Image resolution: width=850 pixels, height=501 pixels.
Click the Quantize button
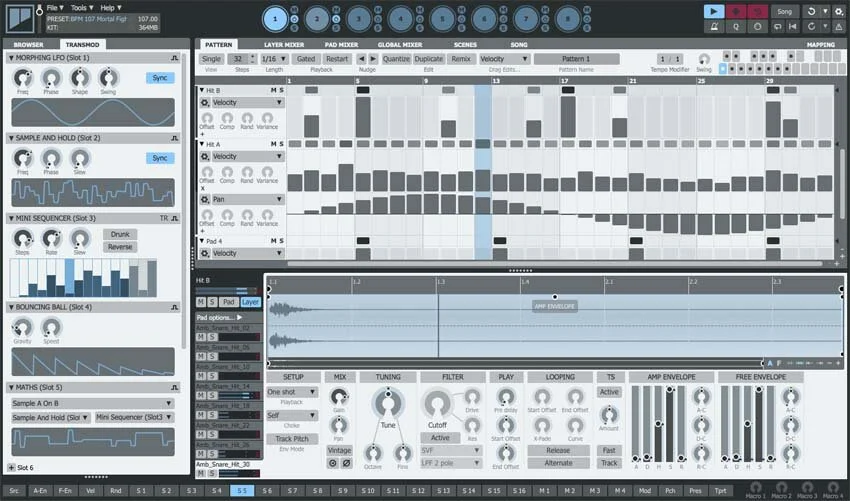[396, 59]
